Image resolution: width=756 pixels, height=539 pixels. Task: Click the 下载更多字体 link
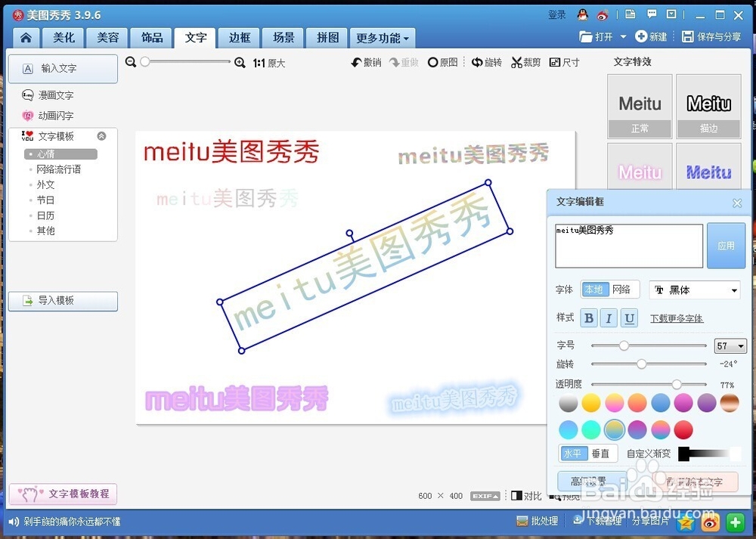pyautogui.click(x=675, y=318)
